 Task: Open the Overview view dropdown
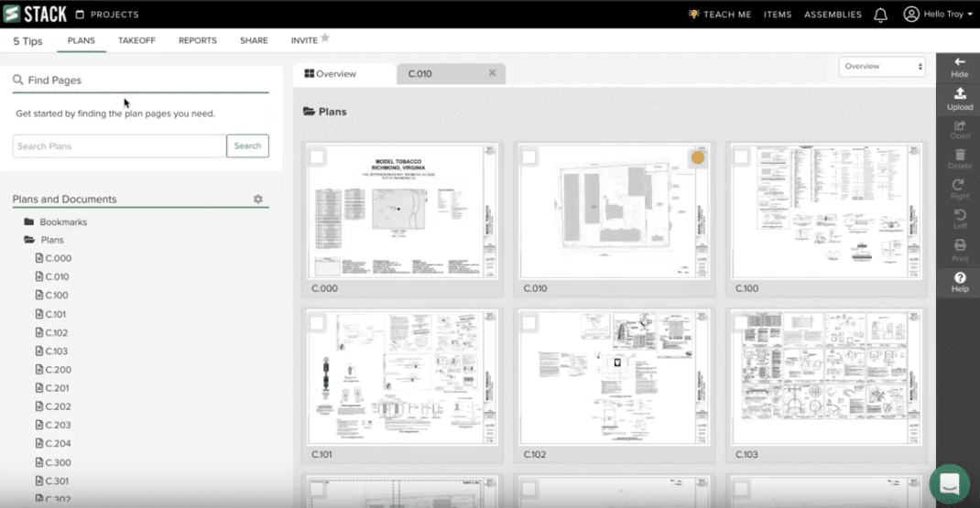(882, 66)
